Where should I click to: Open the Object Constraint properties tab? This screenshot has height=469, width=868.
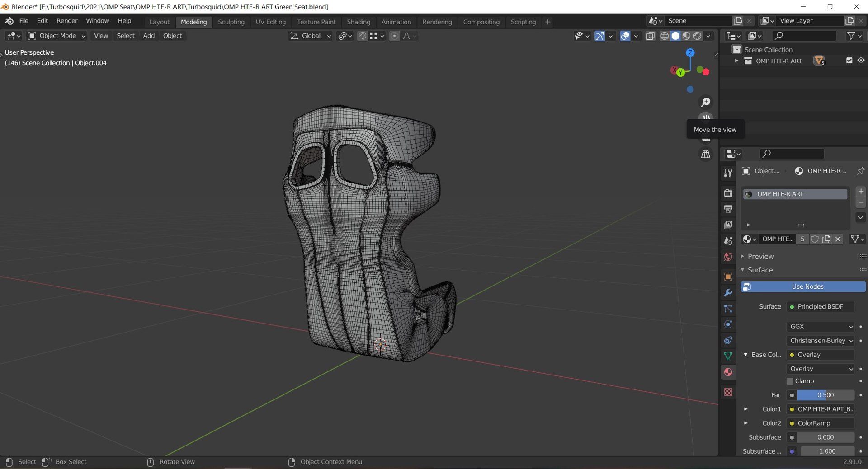pos(728,340)
